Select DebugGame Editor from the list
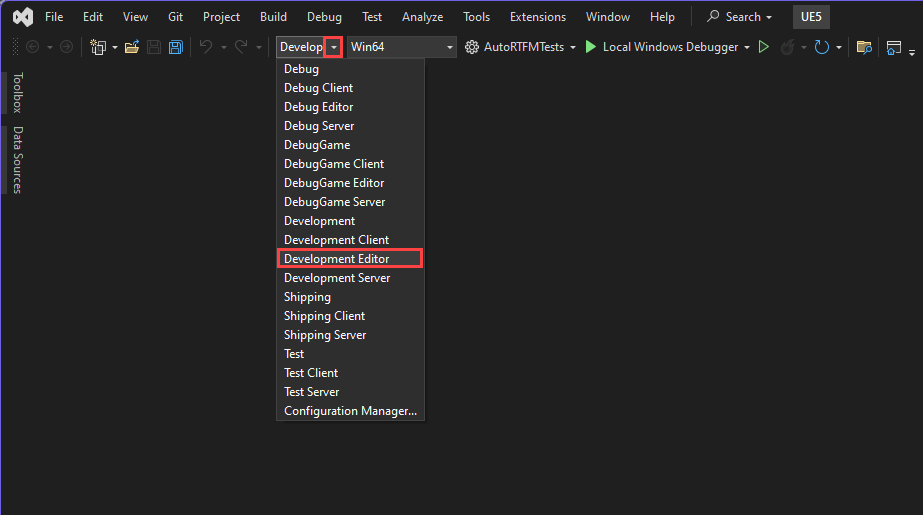 point(334,183)
